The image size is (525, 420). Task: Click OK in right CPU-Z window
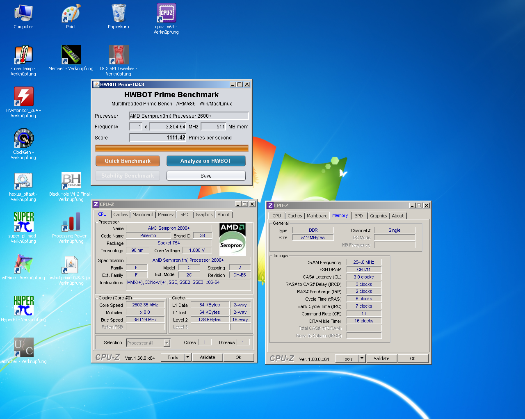413,358
